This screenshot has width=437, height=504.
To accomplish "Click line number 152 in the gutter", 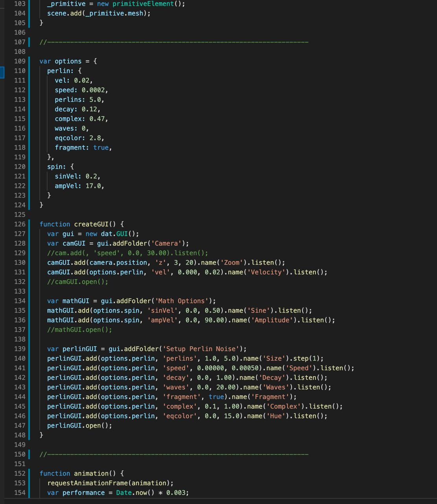I will point(19,473).
